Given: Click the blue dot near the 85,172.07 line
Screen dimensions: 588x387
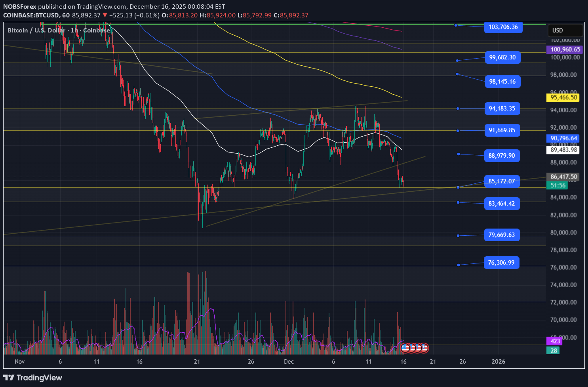Looking at the screenshot, I should pyautogui.click(x=458, y=187).
